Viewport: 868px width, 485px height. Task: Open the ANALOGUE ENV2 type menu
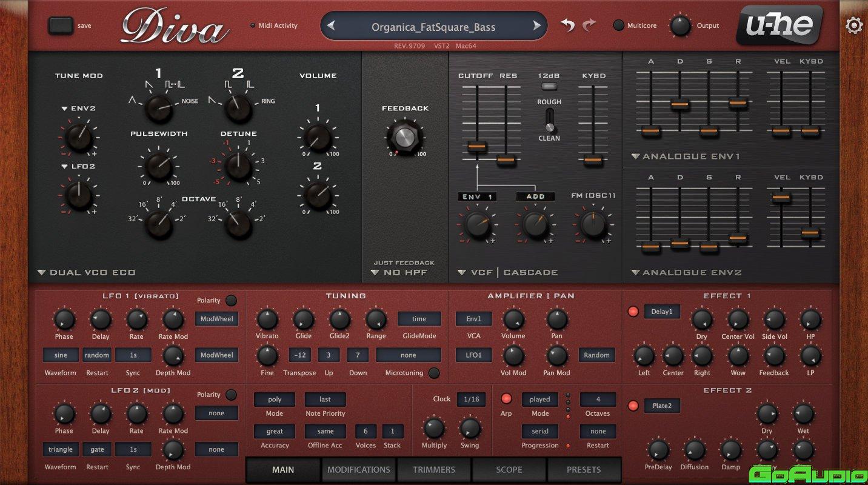(686, 273)
